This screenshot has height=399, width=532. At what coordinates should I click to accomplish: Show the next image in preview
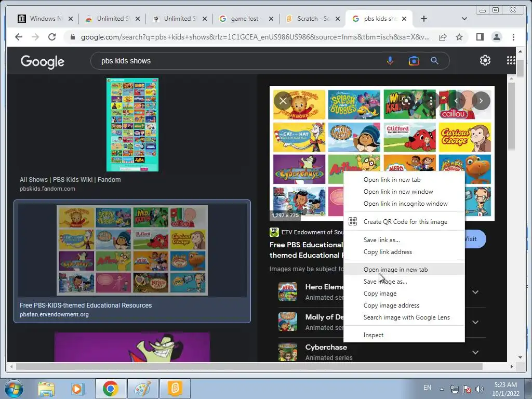point(481,100)
